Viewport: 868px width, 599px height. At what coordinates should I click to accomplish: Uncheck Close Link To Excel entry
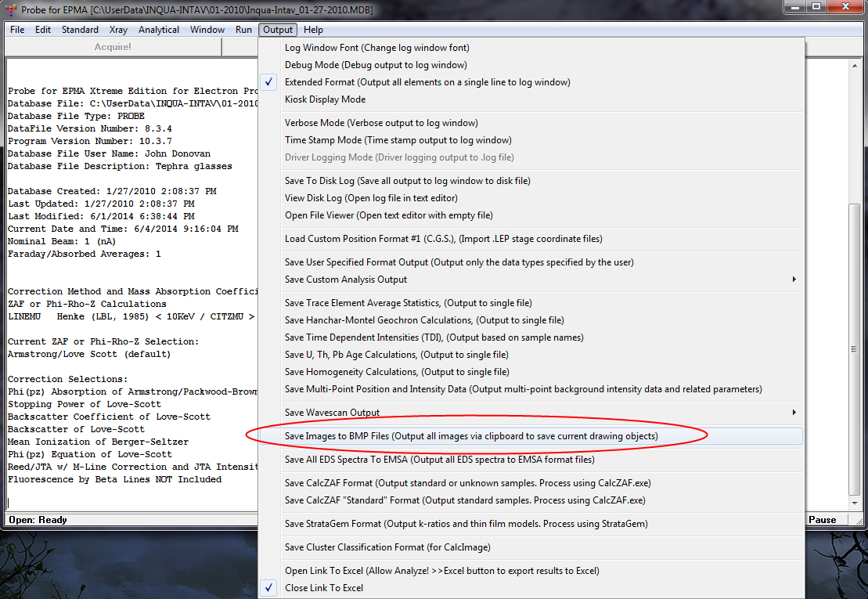323,588
